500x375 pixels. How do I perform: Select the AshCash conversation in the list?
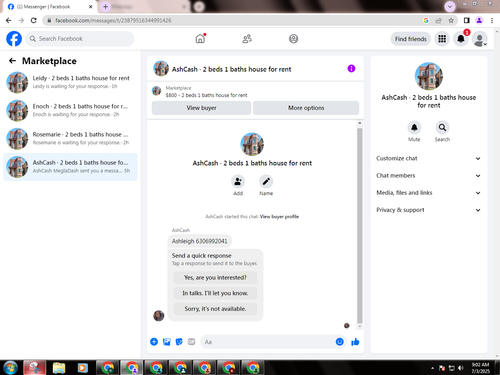(70, 167)
